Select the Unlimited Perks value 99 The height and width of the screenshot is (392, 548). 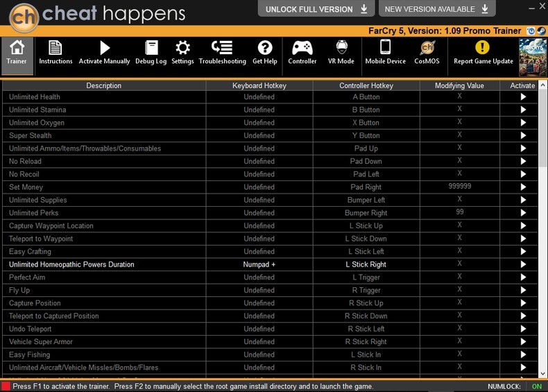tap(460, 212)
